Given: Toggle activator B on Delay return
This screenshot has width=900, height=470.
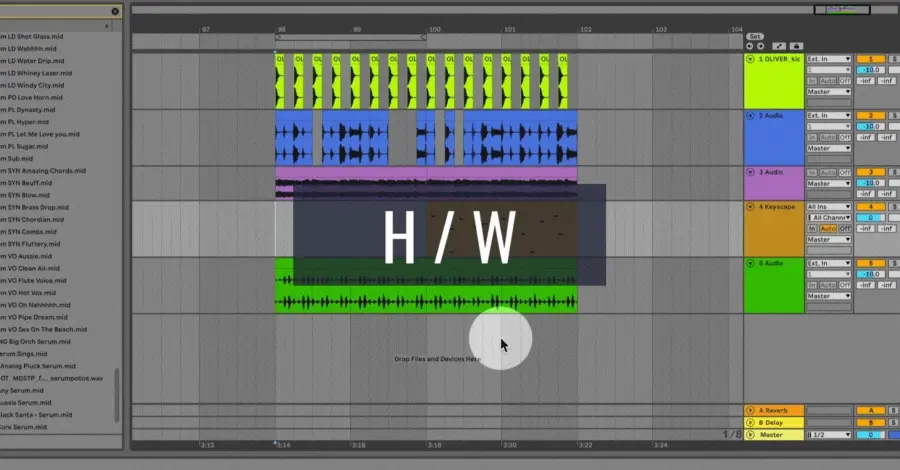Looking at the screenshot, I should [x=871, y=422].
